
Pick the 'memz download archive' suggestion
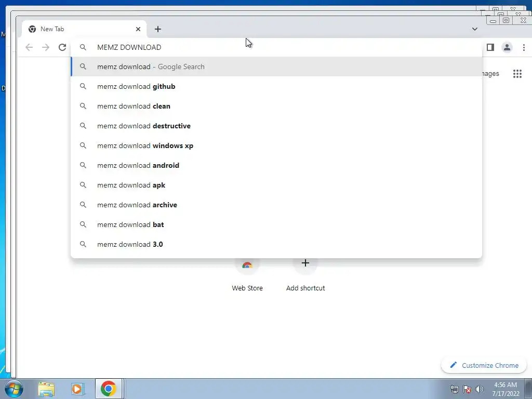pos(276,205)
